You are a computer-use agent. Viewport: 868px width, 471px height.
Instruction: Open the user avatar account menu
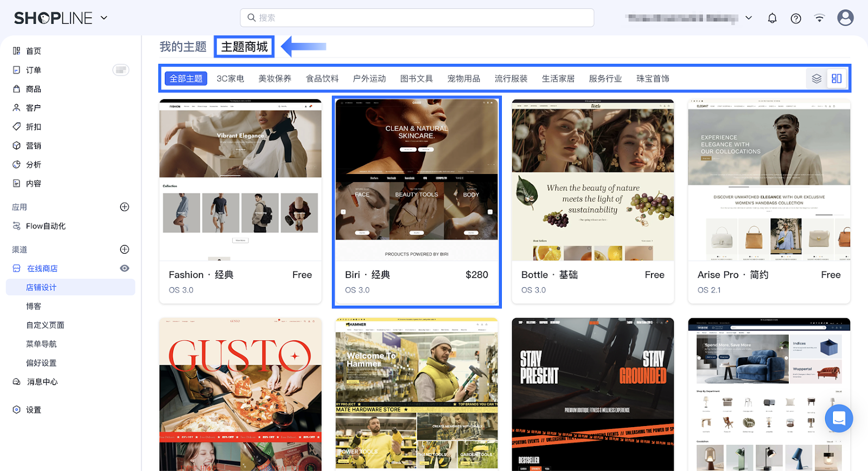845,18
